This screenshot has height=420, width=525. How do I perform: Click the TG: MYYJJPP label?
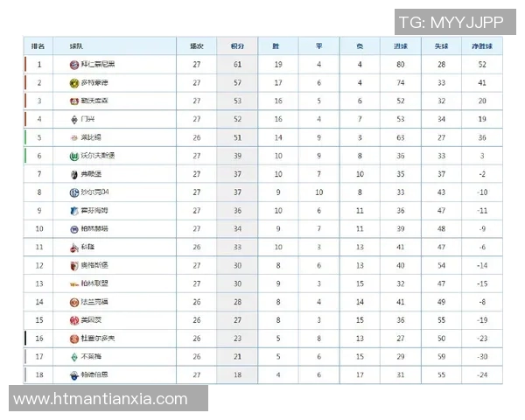451,22
